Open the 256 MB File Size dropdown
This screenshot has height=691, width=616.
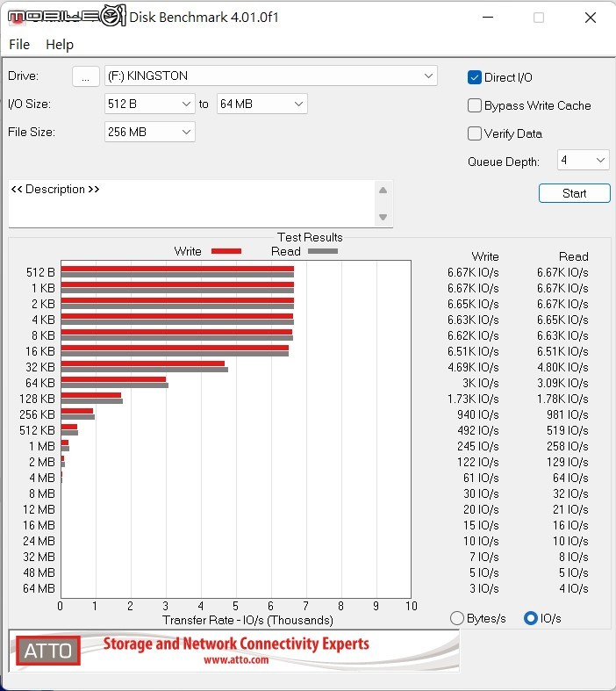150,132
